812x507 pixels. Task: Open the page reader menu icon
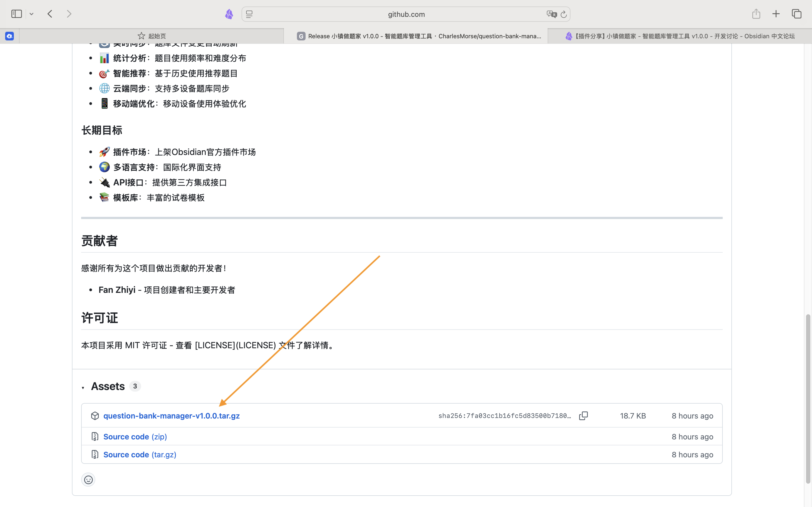tap(249, 14)
